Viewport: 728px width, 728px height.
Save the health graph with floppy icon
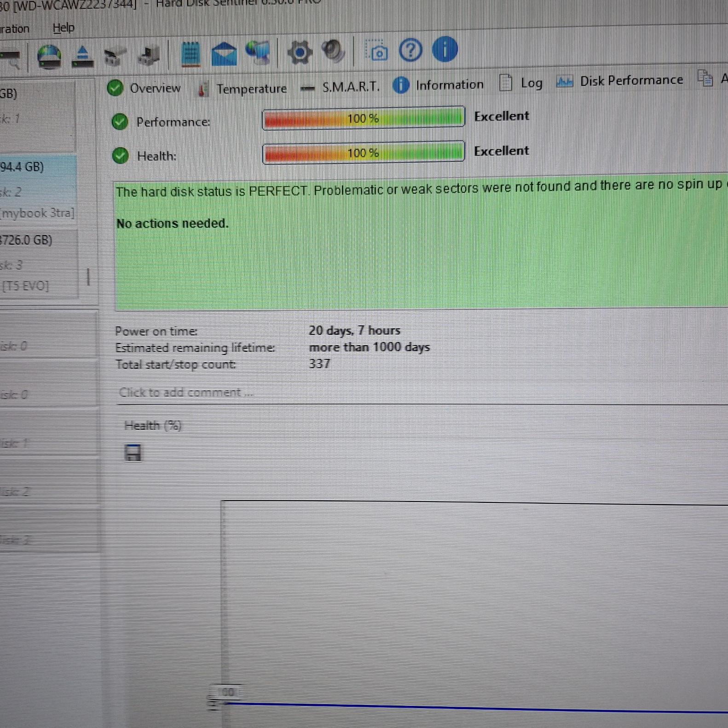pos(133,453)
